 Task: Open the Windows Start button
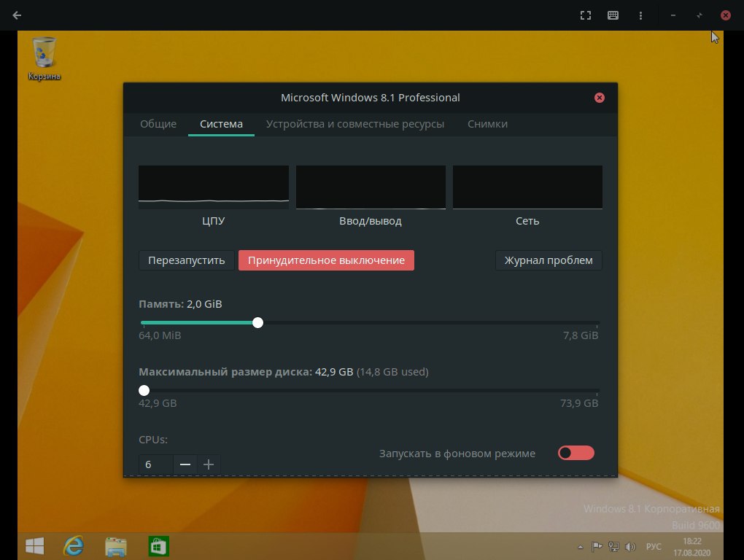34,546
